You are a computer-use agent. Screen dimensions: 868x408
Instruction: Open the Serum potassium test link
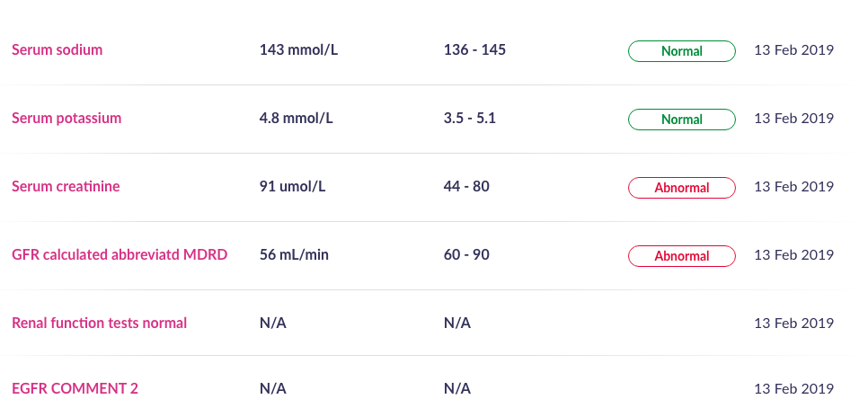coord(66,119)
